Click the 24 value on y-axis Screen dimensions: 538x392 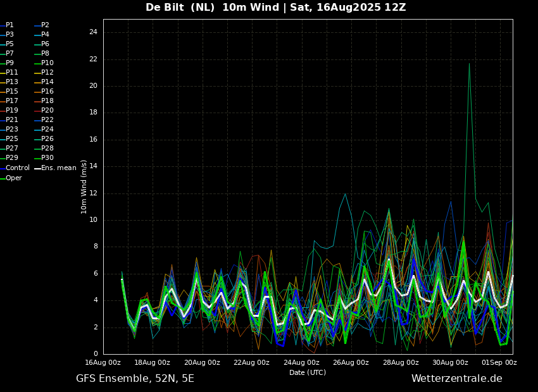click(x=93, y=32)
